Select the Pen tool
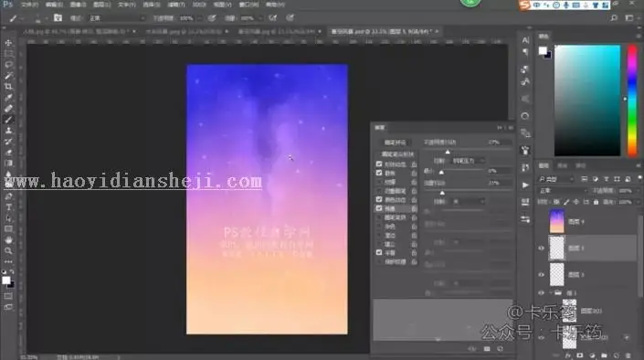The height and width of the screenshot is (360, 644). click(8, 196)
